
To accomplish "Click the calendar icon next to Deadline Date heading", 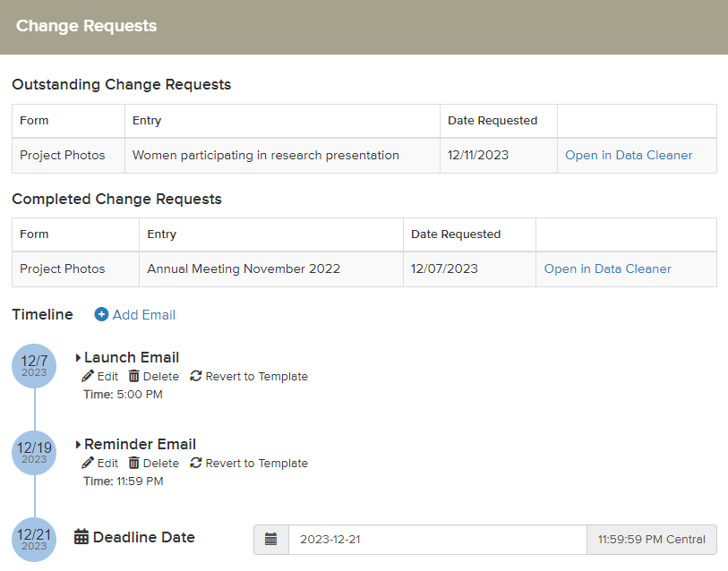I will [81, 538].
